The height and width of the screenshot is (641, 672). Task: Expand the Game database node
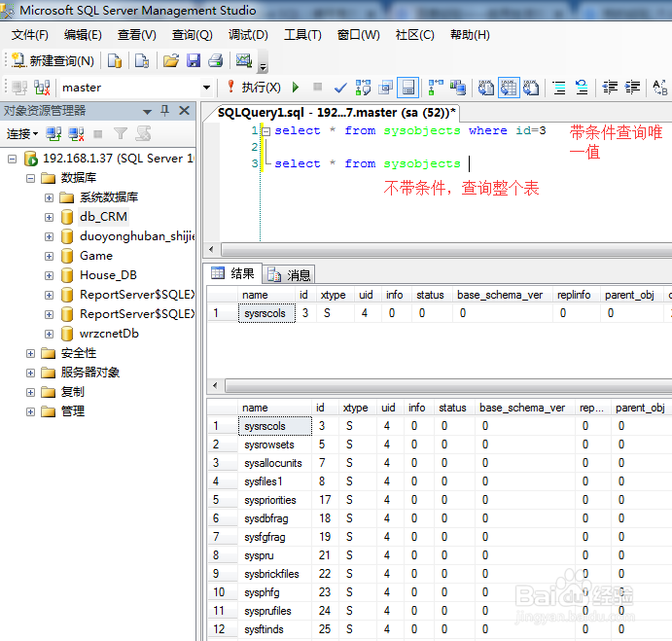click(49, 256)
